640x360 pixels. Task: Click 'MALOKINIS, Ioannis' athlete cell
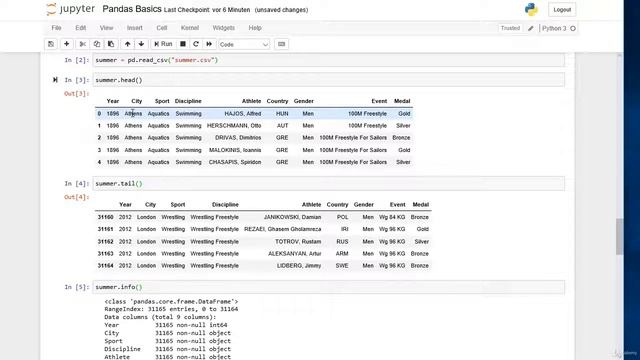pyautogui.click(x=235, y=150)
